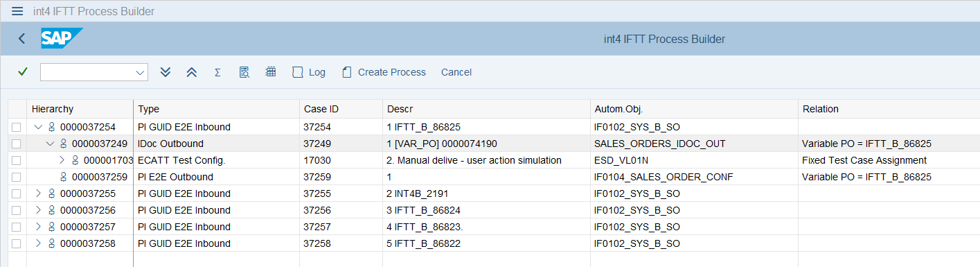The height and width of the screenshot is (267, 980).
Task: Tick checkbox for row 0000037258
Action: point(16,243)
